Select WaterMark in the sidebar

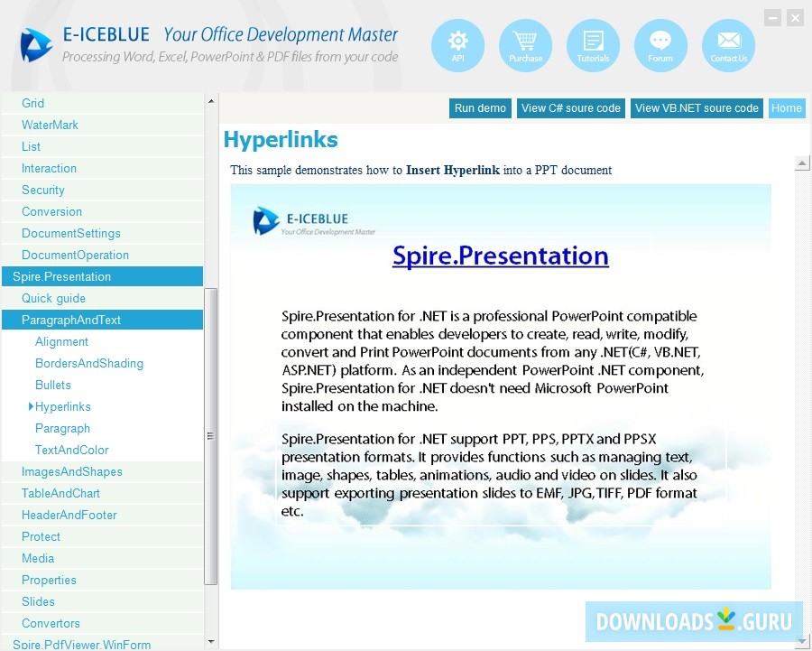103,125
